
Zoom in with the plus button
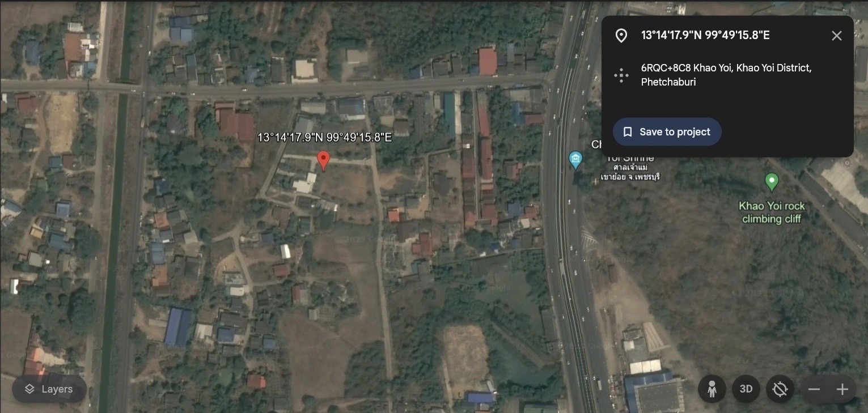(x=842, y=389)
